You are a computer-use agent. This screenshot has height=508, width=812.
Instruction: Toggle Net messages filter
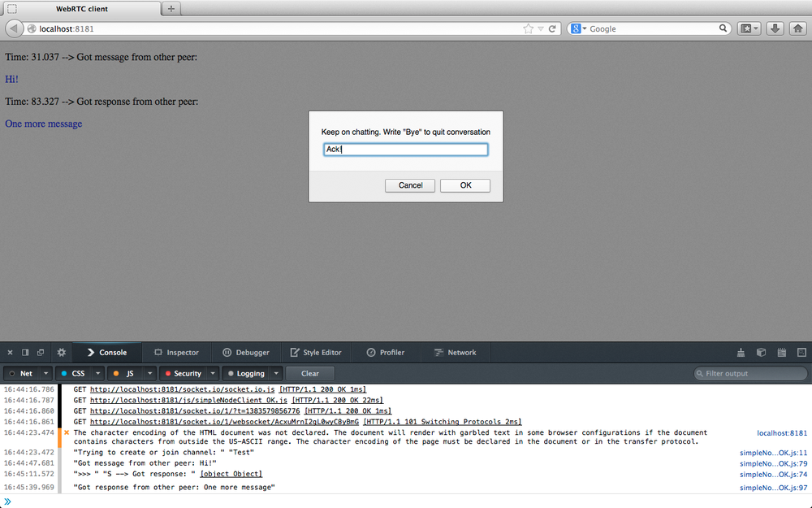21,373
